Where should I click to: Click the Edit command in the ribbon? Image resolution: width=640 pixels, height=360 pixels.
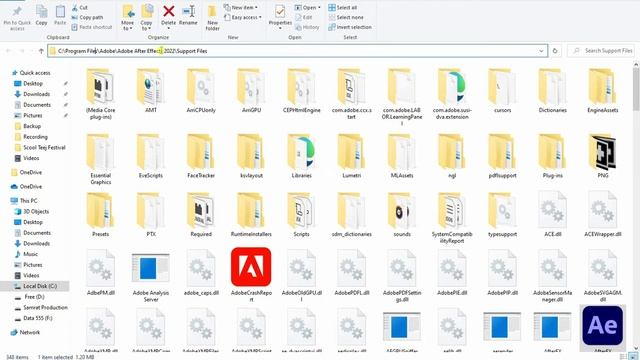[x=304, y=17]
